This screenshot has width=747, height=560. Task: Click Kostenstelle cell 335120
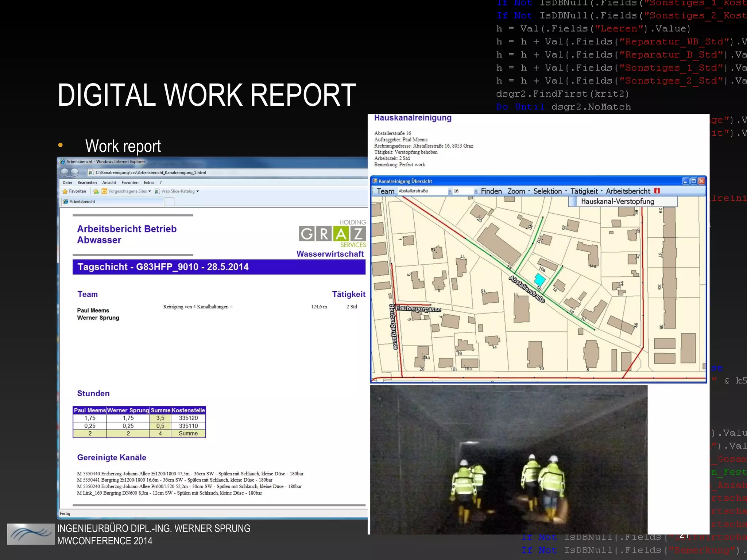coord(188,418)
